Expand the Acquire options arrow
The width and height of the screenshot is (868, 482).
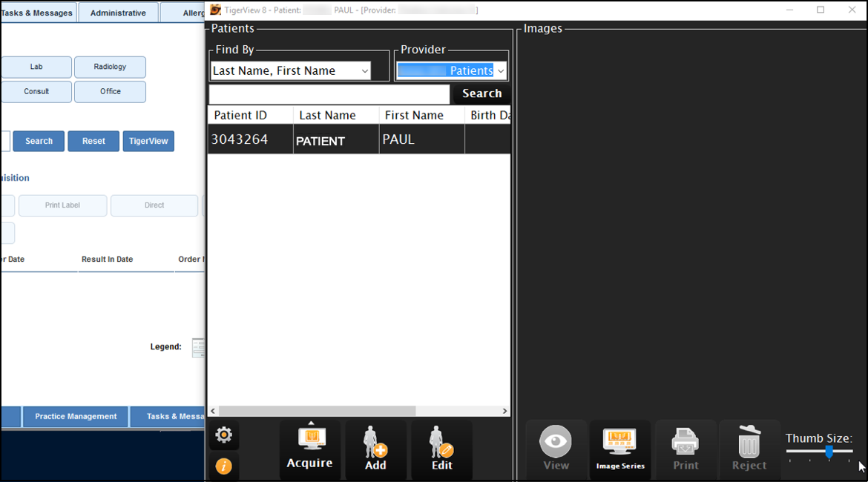[x=311, y=423]
